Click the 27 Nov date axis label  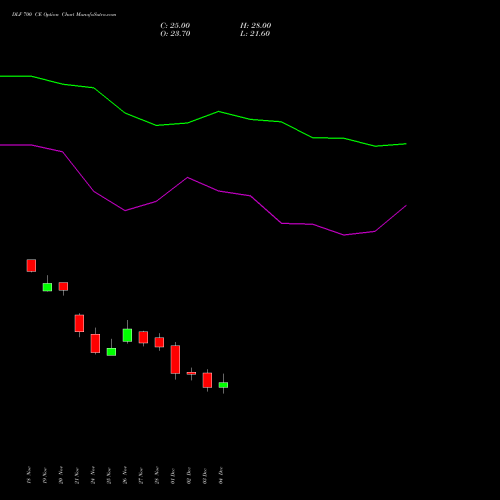(141, 475)
